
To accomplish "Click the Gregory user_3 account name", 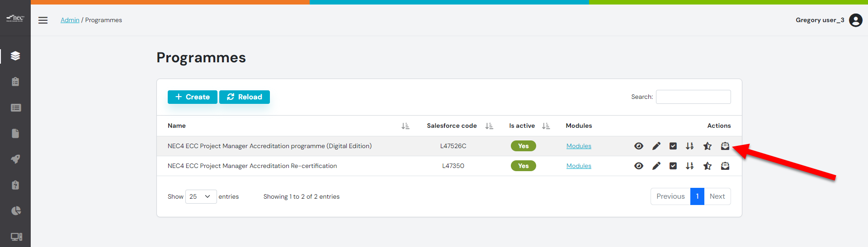I will tap(820, 20).
